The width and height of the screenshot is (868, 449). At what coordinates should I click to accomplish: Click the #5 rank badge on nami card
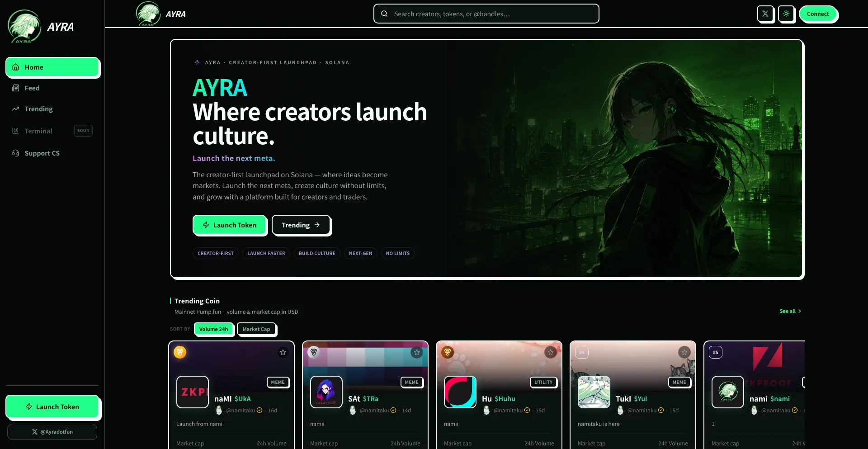pos(716,352)
